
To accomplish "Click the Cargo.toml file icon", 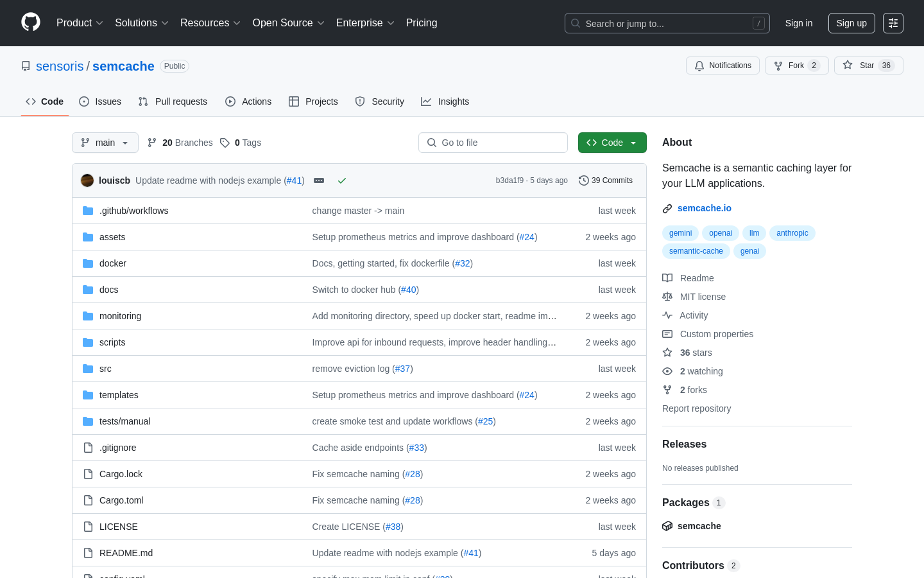I will 88,500.
